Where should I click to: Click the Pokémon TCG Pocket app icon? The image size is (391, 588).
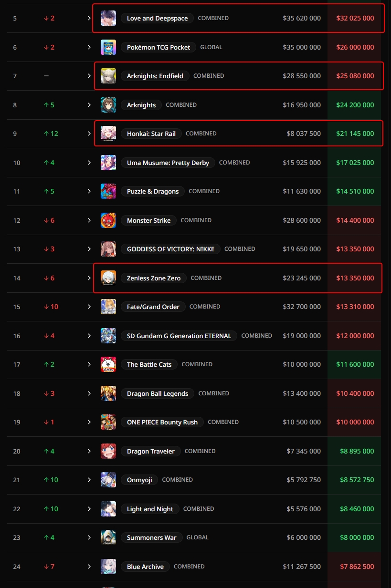click(108, 47)
